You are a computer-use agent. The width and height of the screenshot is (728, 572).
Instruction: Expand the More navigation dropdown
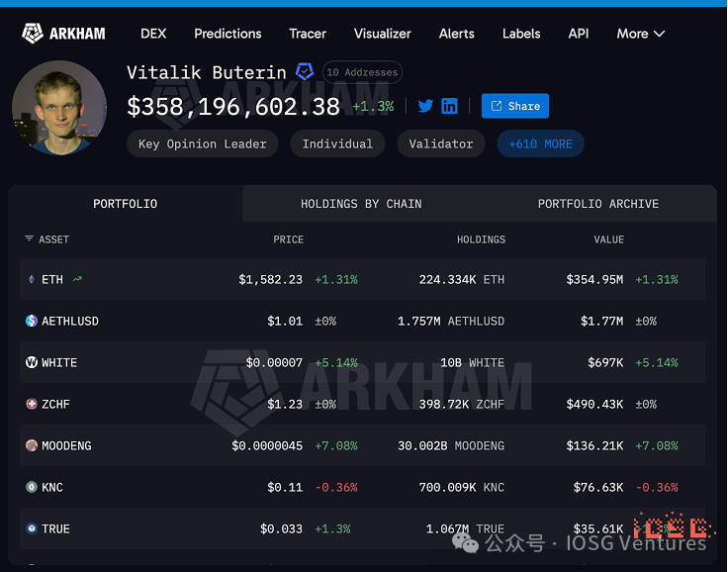(641, 34)
